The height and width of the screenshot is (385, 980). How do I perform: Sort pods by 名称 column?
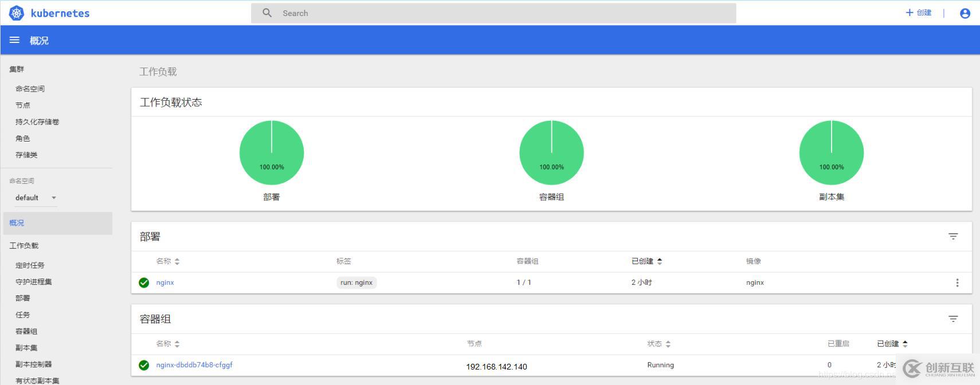pyautogui.click(x=168, y=344)
